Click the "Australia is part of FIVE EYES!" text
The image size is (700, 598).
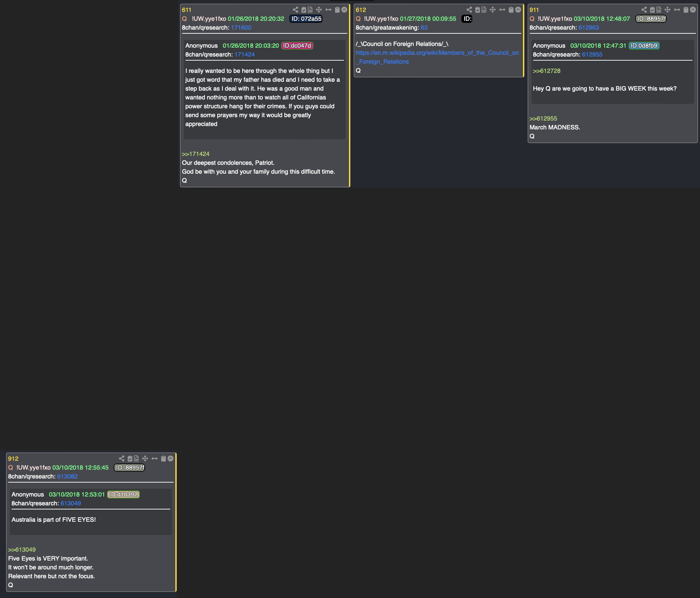pyautogui.click(x=53, y=520)
